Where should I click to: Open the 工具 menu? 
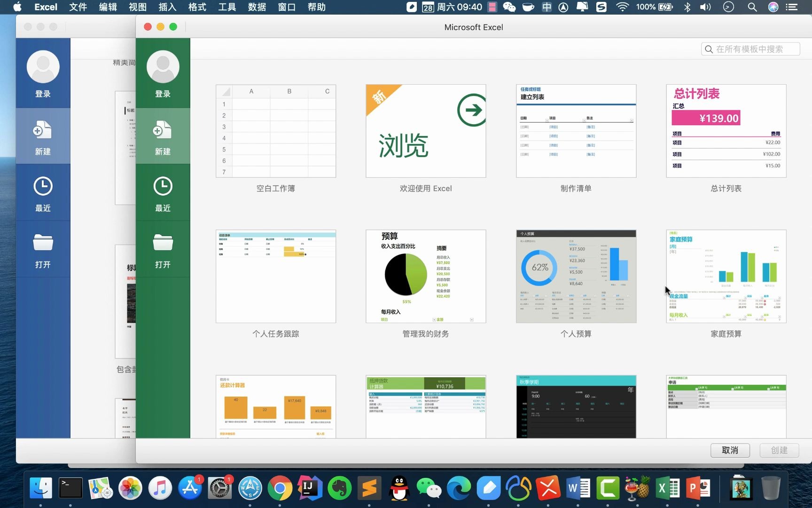pos(227,7)
